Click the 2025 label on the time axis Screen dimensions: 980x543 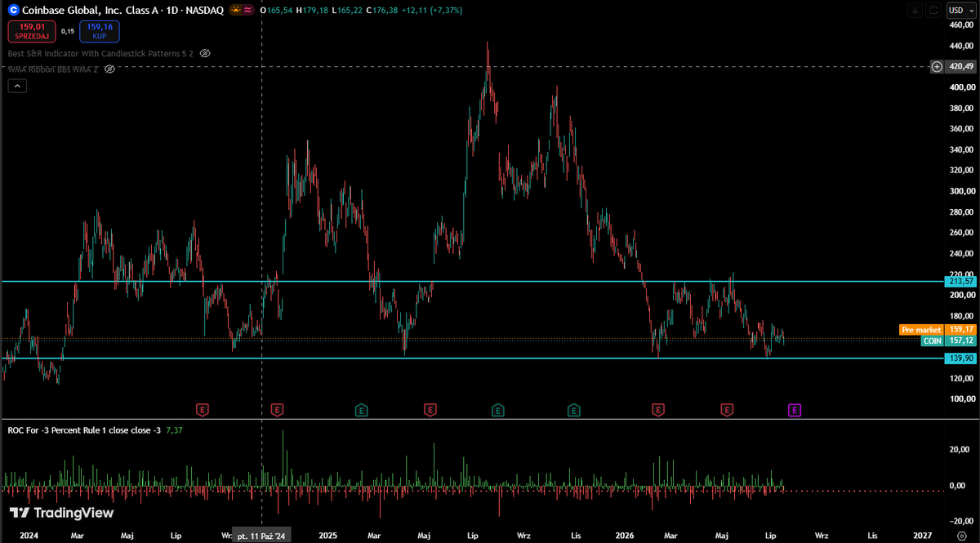328,535
